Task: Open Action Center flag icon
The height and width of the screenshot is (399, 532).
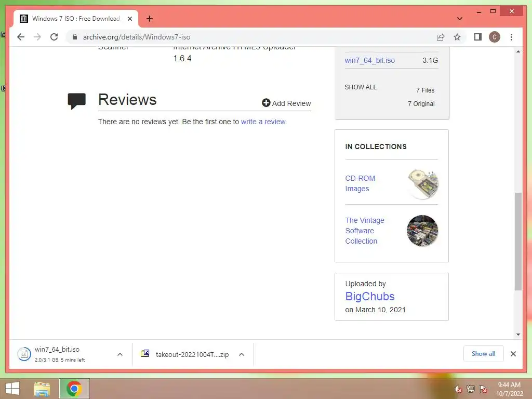Action: [483, 389]
